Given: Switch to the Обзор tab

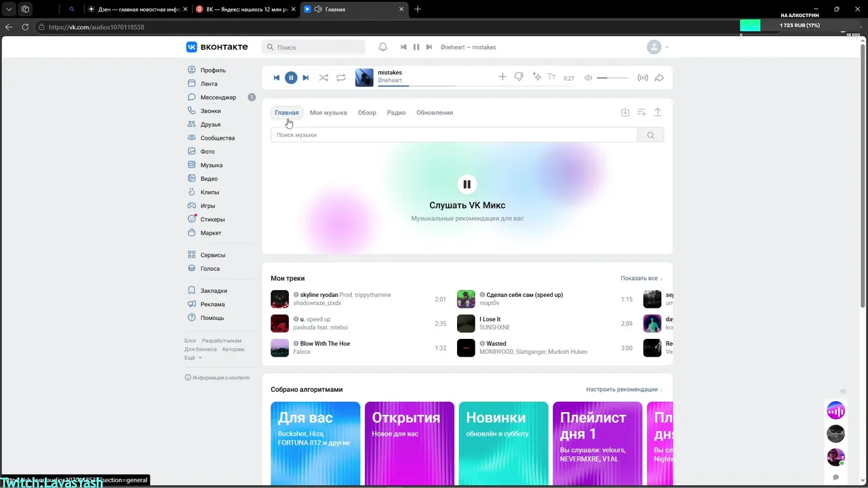Looking at the screenshot, I should point(367,113).
